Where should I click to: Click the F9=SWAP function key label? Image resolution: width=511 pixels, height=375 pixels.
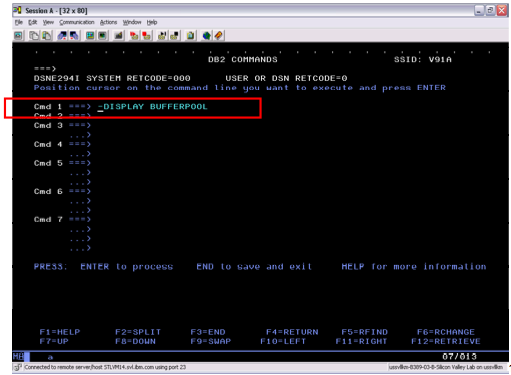(x=211, y=341)
